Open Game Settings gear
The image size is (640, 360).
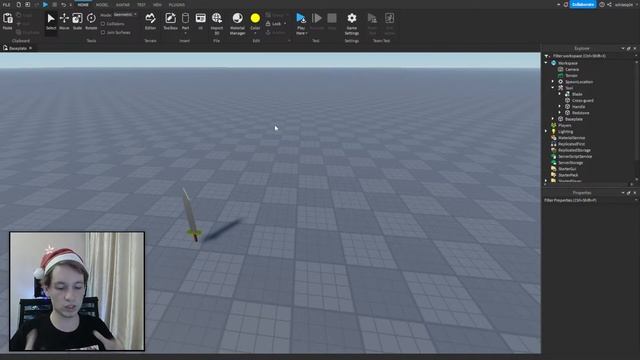coord(351,18)
